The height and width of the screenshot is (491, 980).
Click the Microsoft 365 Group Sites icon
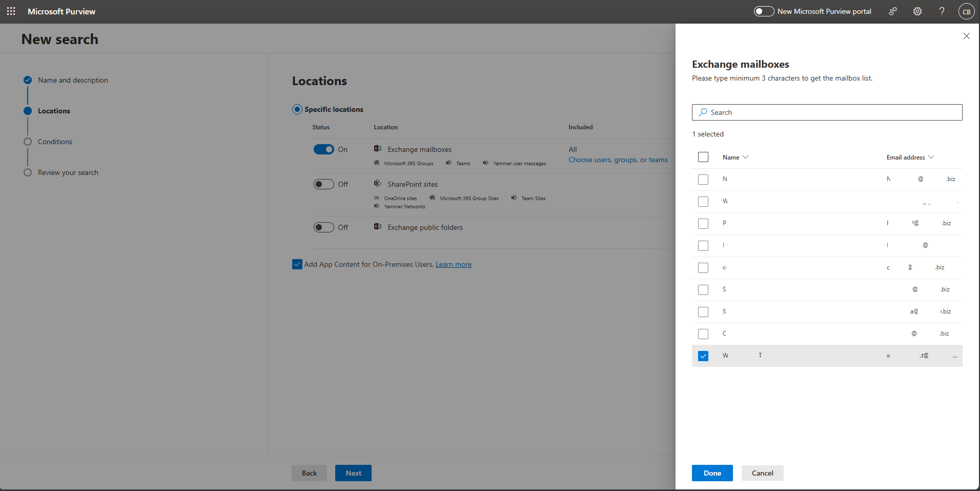tap(433, 198)
